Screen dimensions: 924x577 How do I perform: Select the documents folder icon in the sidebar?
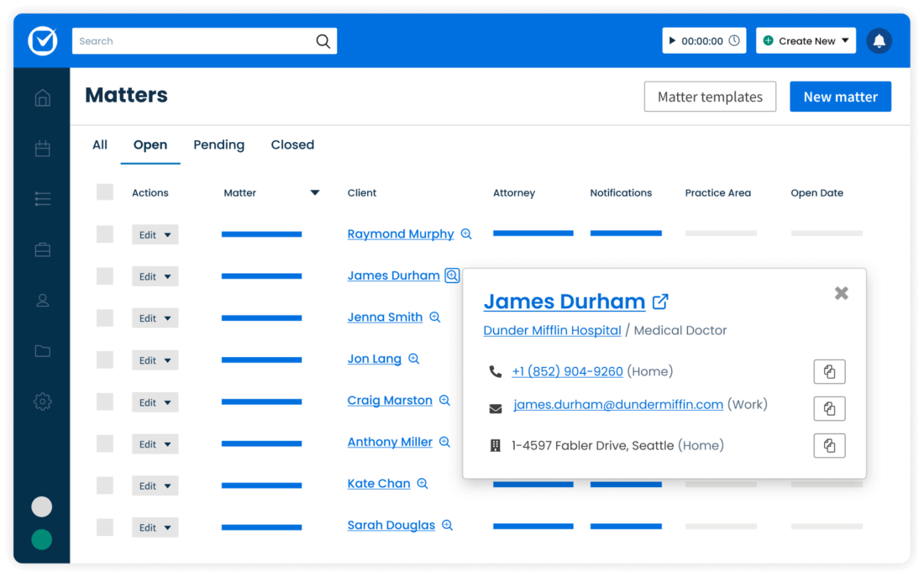[42, 350]
